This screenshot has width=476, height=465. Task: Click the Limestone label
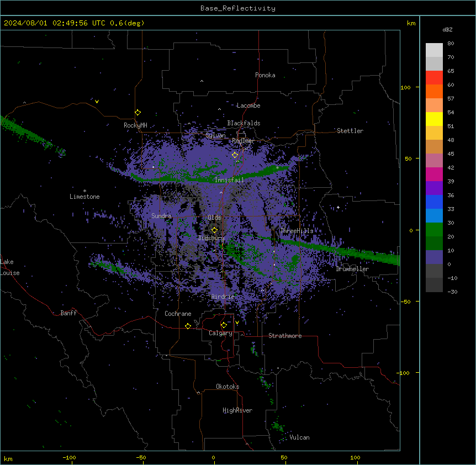pos(84,197)
